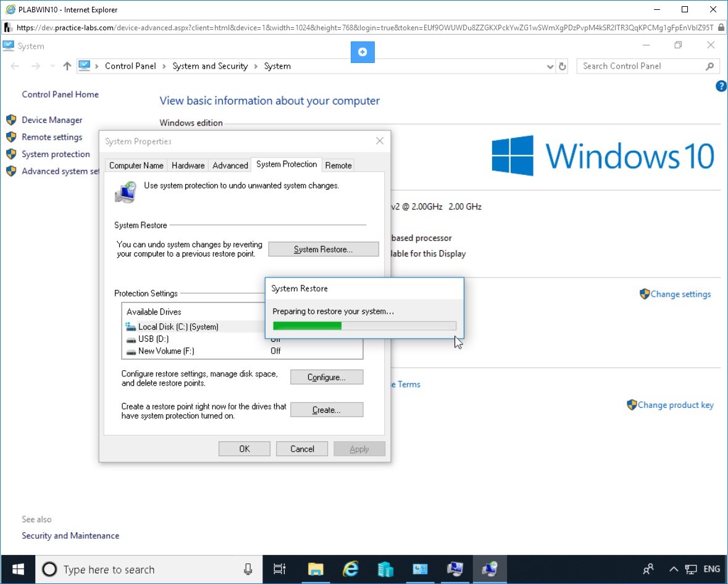Screen dimensions: 728x584
Task: Switch to Remote tab
Action: [x=338, y=166]
